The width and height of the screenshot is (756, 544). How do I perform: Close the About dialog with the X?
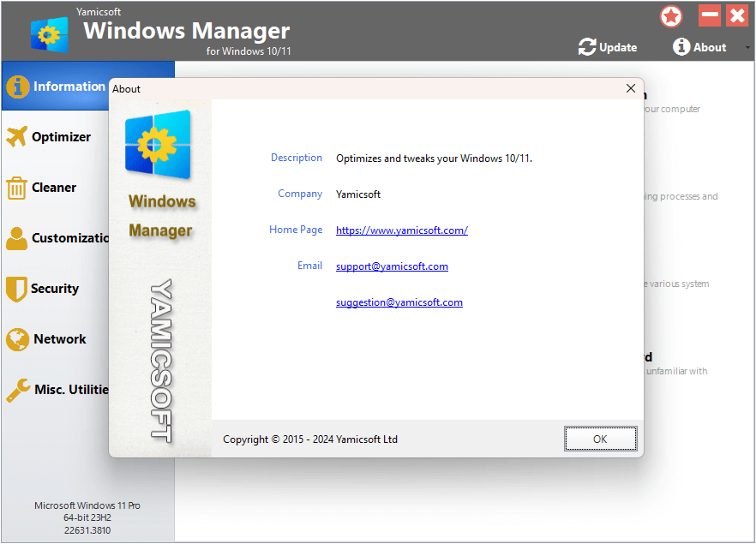point(631,88)
